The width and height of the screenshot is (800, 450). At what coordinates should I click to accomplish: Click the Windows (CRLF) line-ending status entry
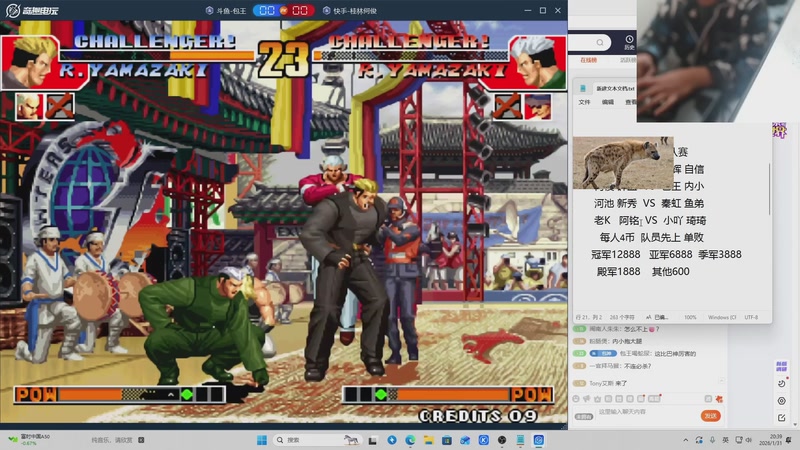click(722, 317)
